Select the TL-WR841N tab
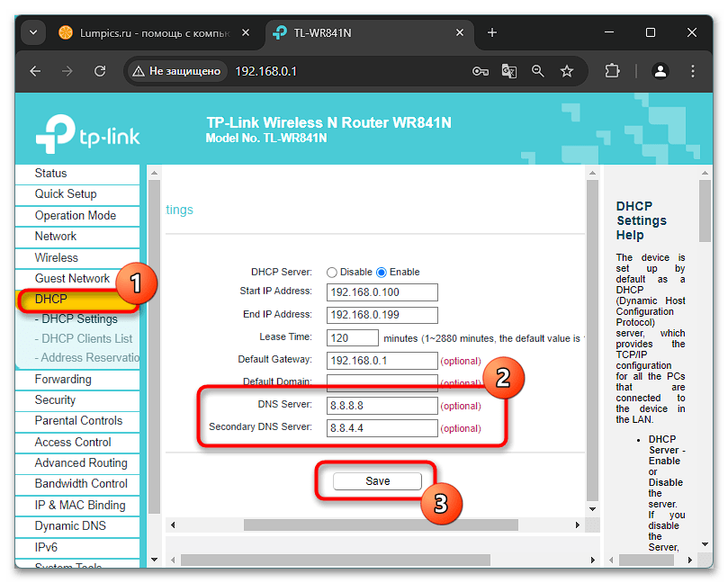 [x=370, y=33]
